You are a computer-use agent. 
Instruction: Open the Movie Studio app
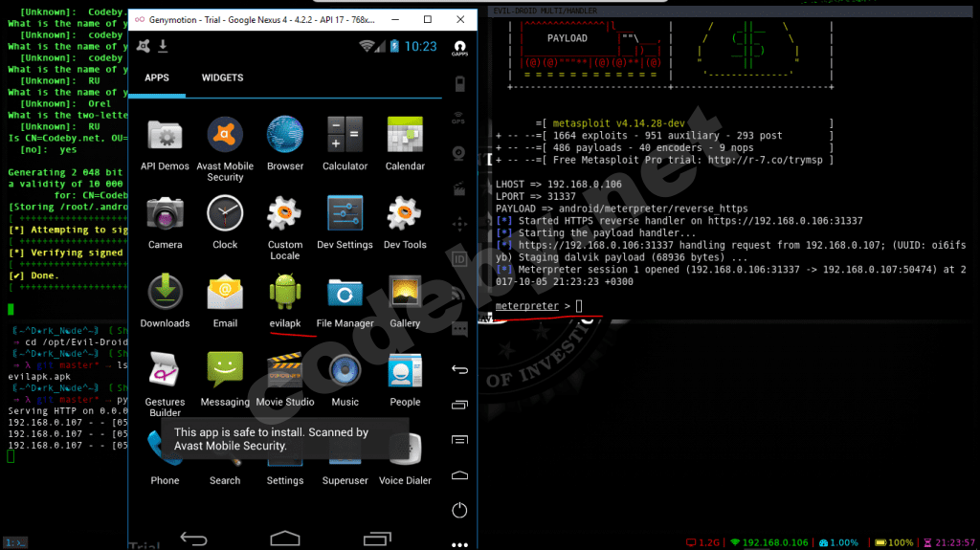(x=285, y=380)
